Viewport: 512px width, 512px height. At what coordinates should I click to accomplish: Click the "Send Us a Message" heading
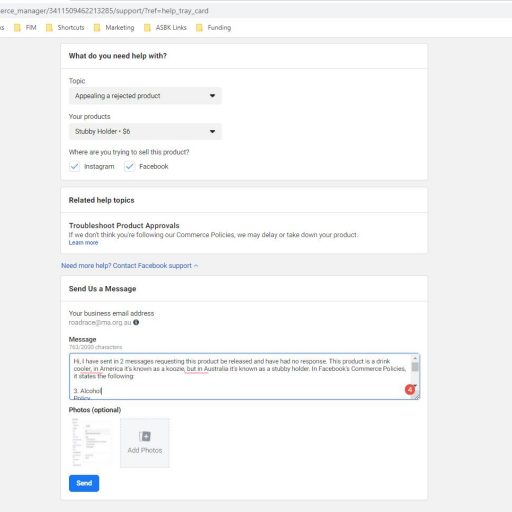point(102,289)
